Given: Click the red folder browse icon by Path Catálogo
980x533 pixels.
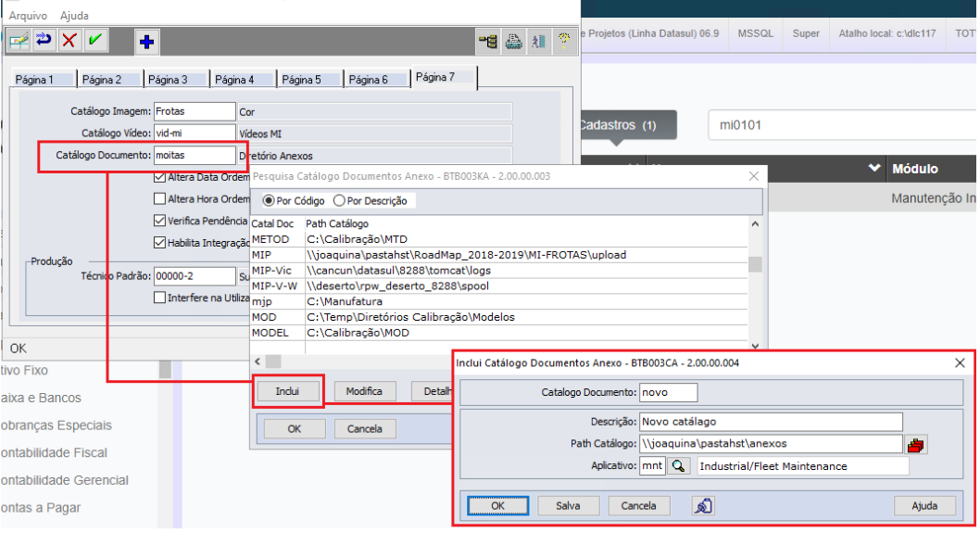Looking at the screenshot, I should click(x=916, y=446).
